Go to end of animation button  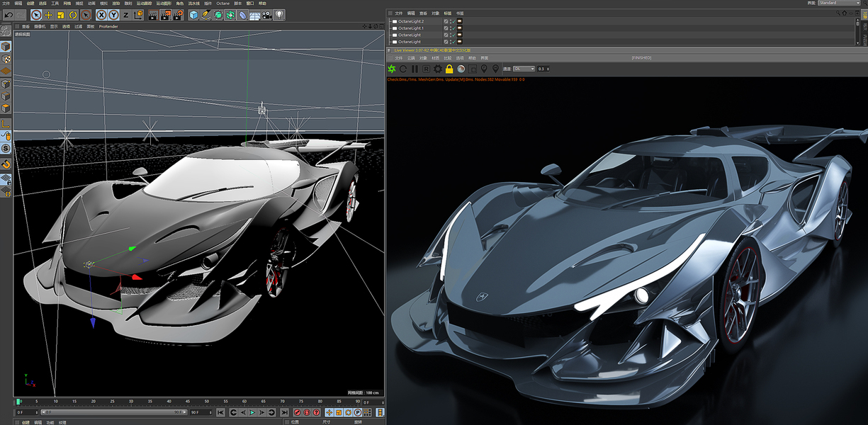284,412
